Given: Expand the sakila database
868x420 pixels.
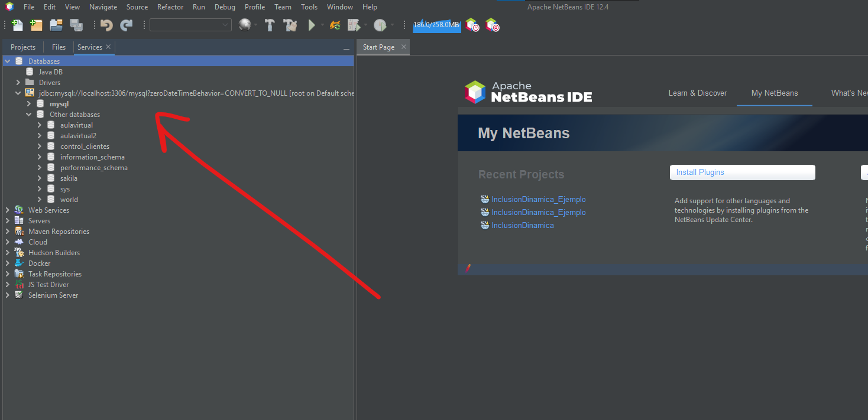Looking at the screenshot, I should [x=40, y=178].
